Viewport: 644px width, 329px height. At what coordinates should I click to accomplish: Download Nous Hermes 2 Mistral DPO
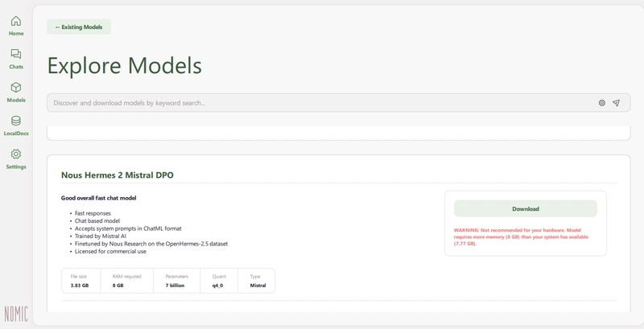[526, 209]
